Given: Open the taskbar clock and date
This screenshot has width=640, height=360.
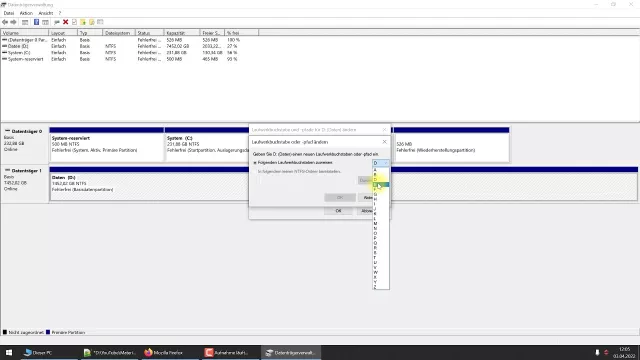Looking at the screenshot, I should tap(624, 353).
